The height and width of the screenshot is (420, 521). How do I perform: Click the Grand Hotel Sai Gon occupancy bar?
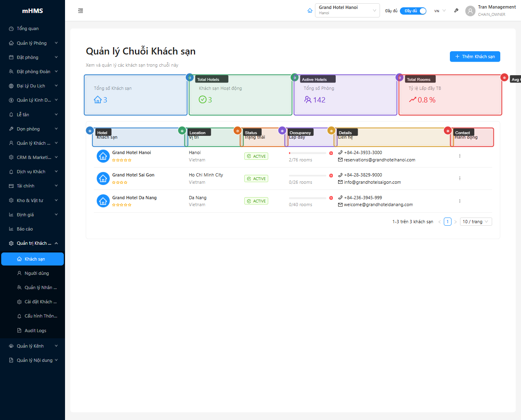[307, 176]
